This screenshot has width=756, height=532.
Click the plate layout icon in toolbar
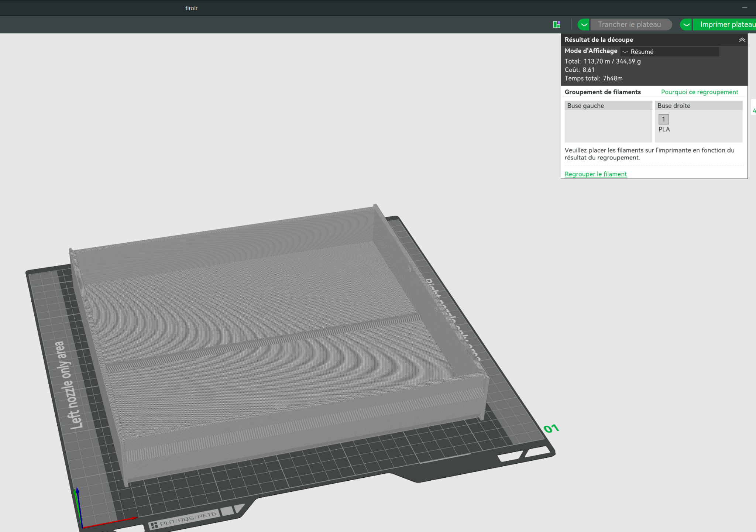click(x=557, y=25)
